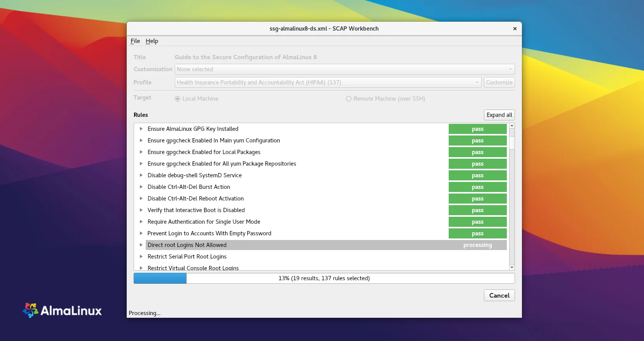This screenshot has height=341, width=644.
Task: Expand 'Restrict Serial Port Root Logins' rule
Action: point(141,257)
